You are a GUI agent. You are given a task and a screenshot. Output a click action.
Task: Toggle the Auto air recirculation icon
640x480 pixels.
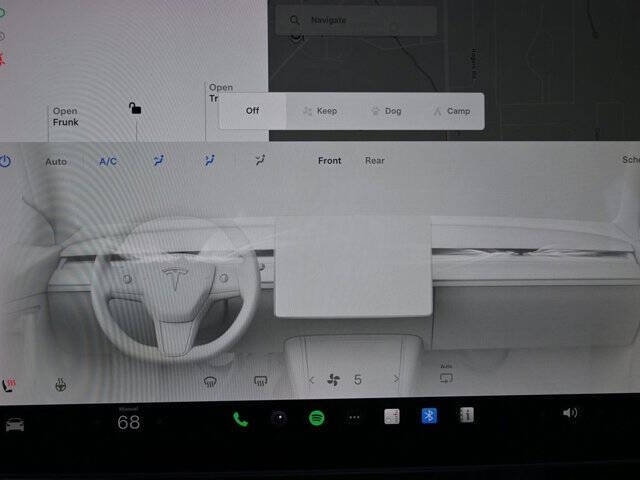tap(446, 375)
